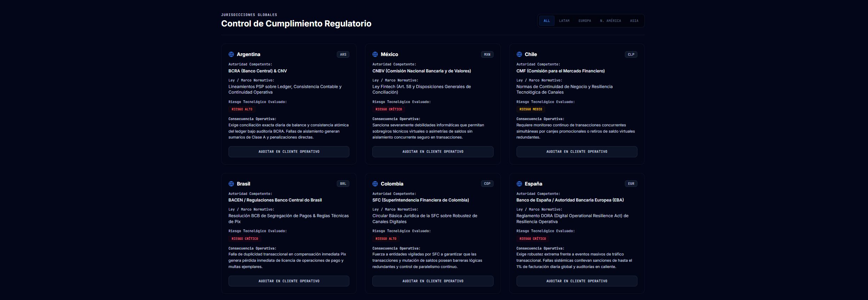Click the Chile card title
Image resolution: width=868 pixels, height=300 pixels.
click(x=531, y=54)
